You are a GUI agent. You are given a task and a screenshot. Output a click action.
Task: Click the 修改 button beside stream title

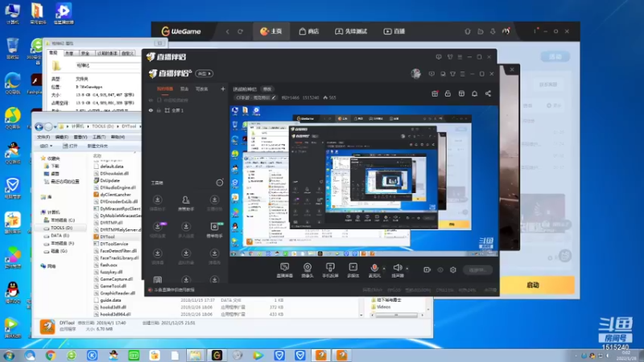coord(267,89)
